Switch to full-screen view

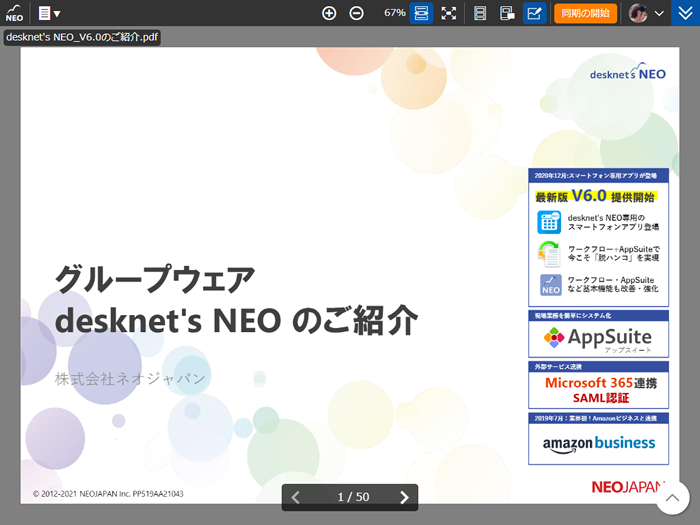[x=449, y=13]
